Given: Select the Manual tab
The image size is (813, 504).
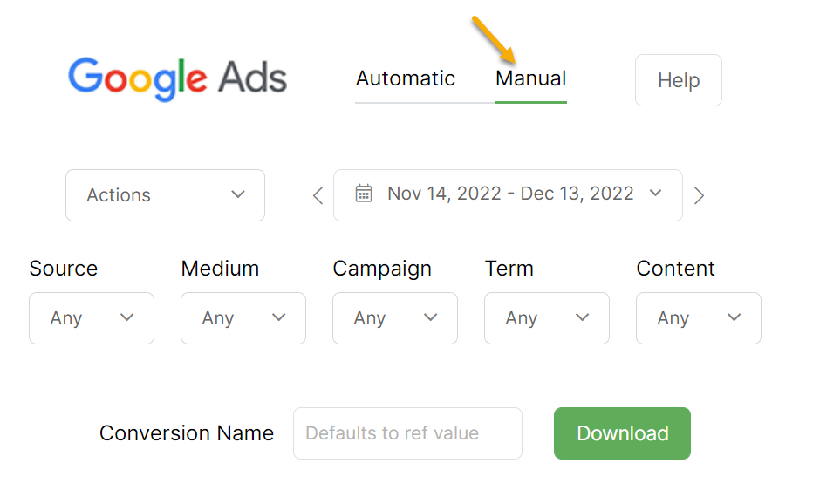Looking at the screenshot, I should [530, 79].
